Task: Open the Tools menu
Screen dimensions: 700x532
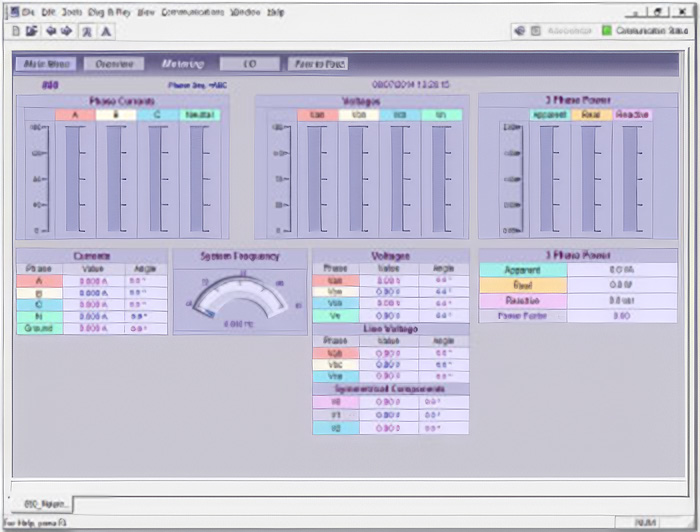Action: [x=72, y=12]
